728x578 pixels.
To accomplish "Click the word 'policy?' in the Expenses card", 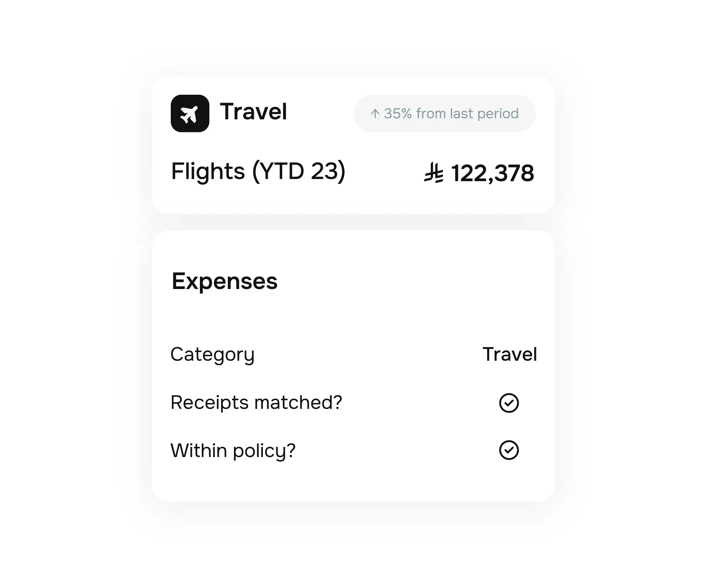I will coord(264,451).
